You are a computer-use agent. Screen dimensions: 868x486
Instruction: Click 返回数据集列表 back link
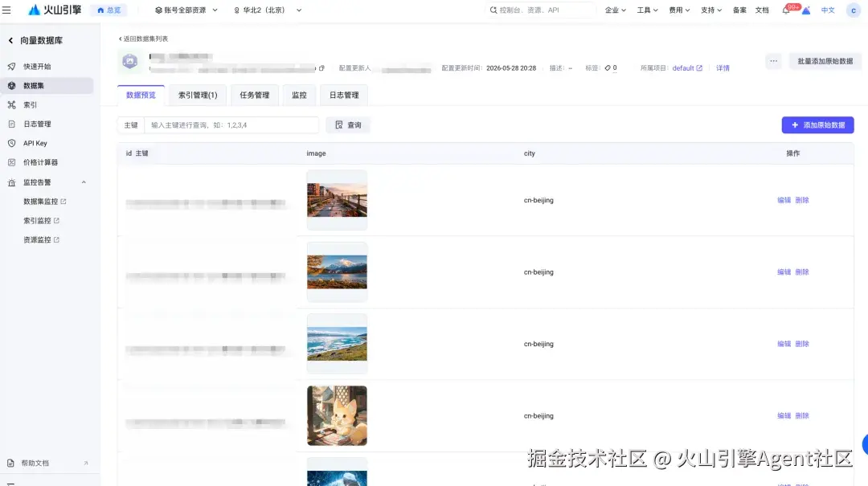click(143, 39)
